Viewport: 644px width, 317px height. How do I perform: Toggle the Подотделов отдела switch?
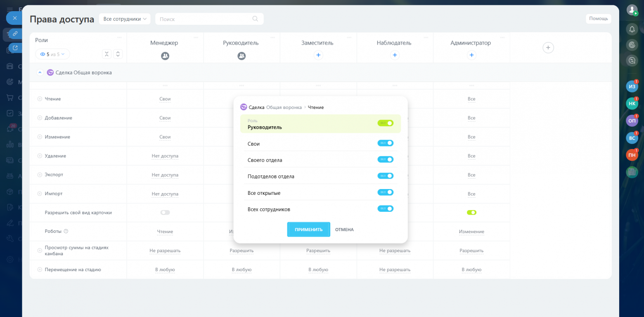[386, 176]
